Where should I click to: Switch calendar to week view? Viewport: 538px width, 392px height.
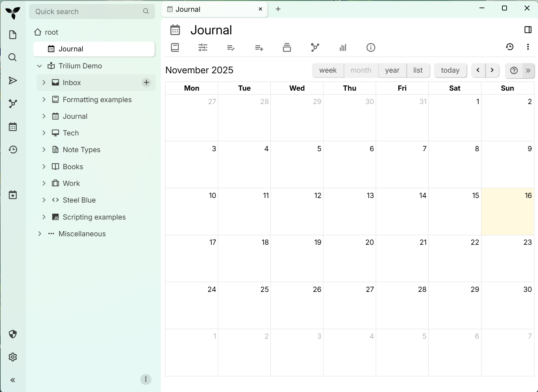click(x=328, y=70)
